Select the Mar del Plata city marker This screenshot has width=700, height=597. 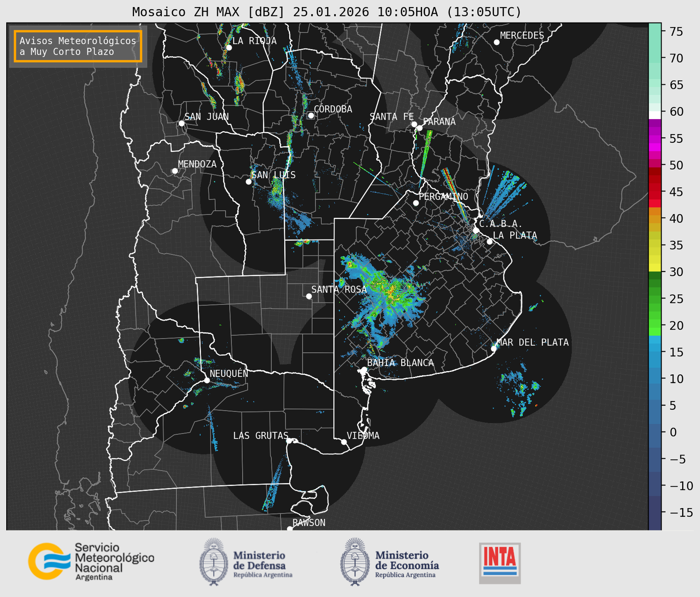tap(494, 349)
